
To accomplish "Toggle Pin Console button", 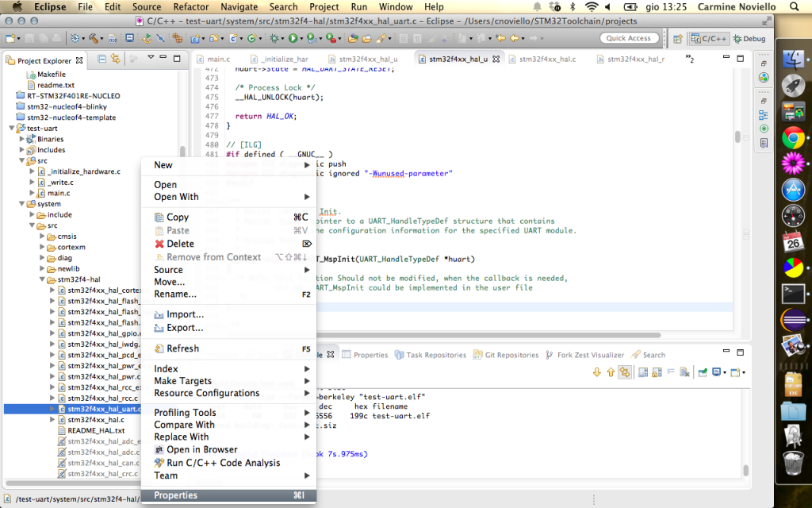I will [703, 372].
